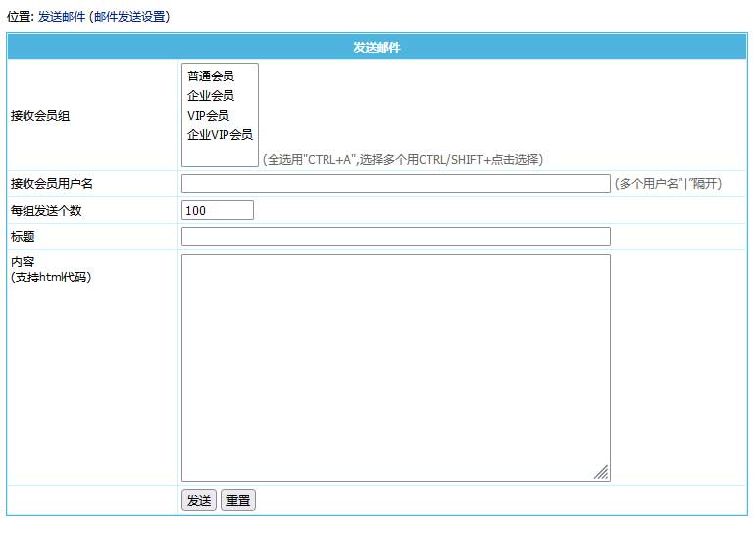
Task: Click the 多个用户名 separator hint text
Action: tap(667, 183)
